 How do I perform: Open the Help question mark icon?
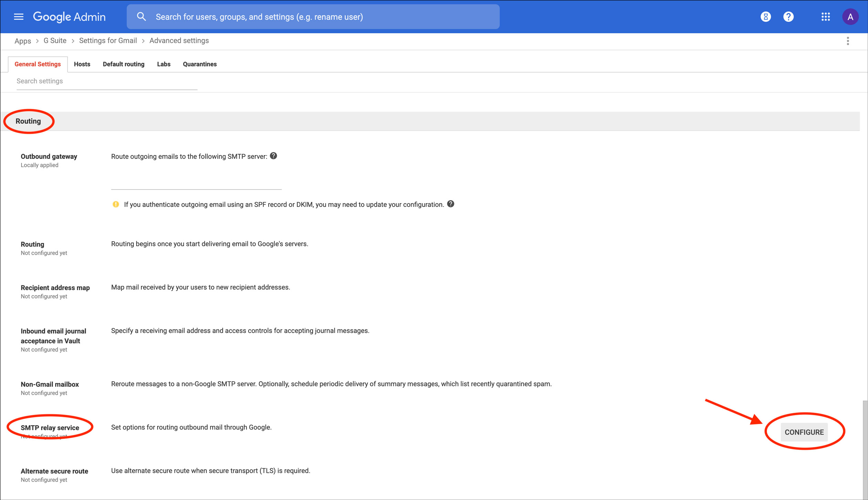click(788, 17)
